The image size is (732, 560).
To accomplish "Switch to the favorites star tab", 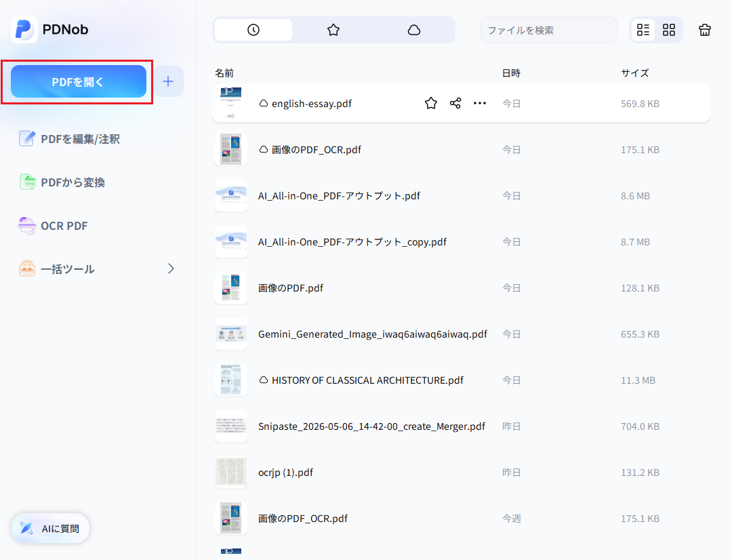I will coord(333,30).
